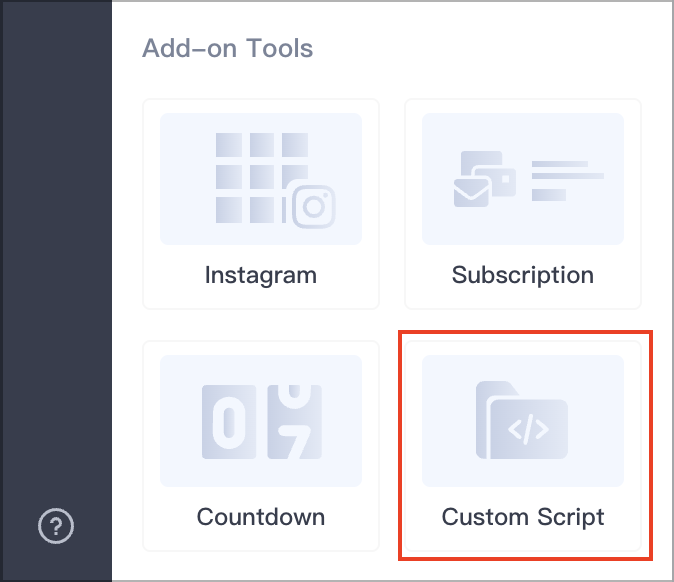Click the dark left sidebar
This screenshot has width=674, height=582.
(x=56, y=291)
